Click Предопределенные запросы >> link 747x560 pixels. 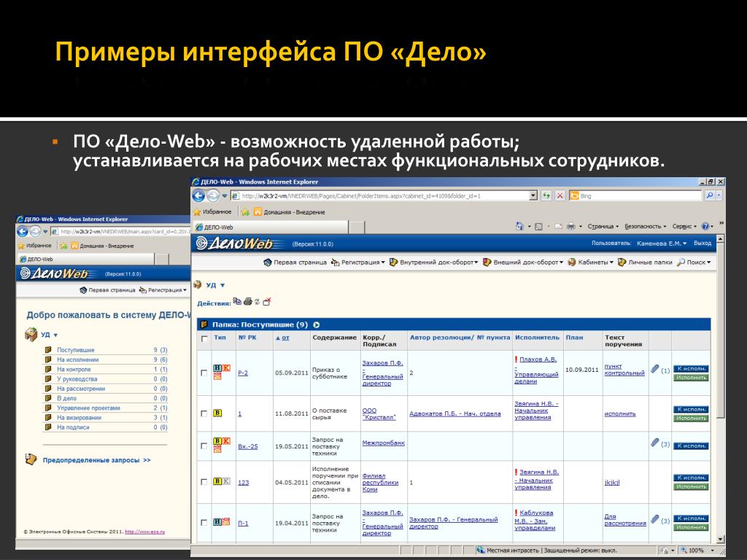click(97, 460)
